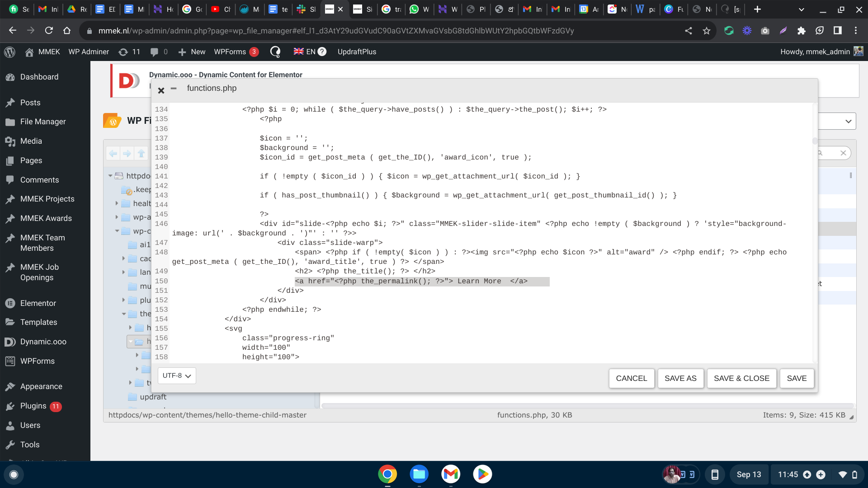Expand the healt folder in the tree
The image size is (868, 488).
tap(117, 203)
